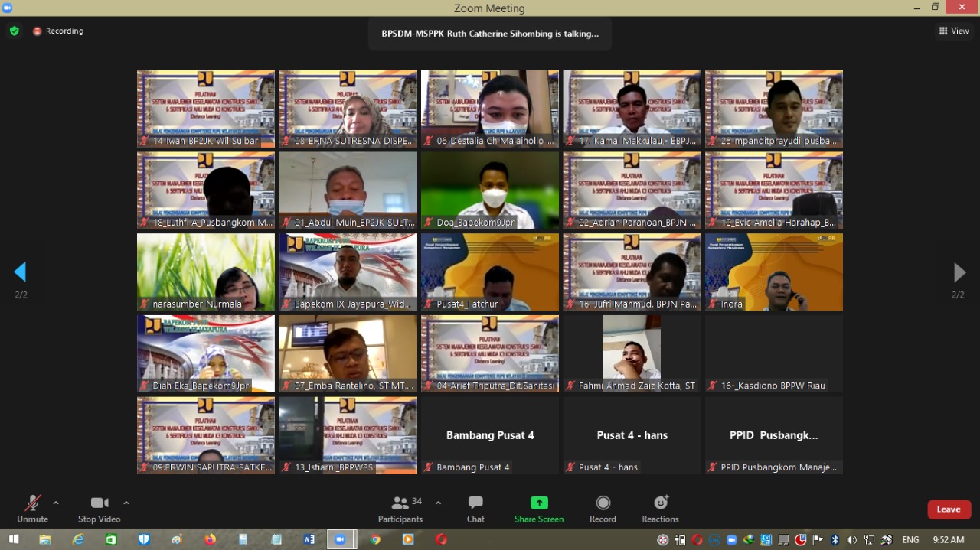Select 14_Iwan_BP2JK Wil Sulbar video tile
The image size is (980, 550).
tap(206, 109)
